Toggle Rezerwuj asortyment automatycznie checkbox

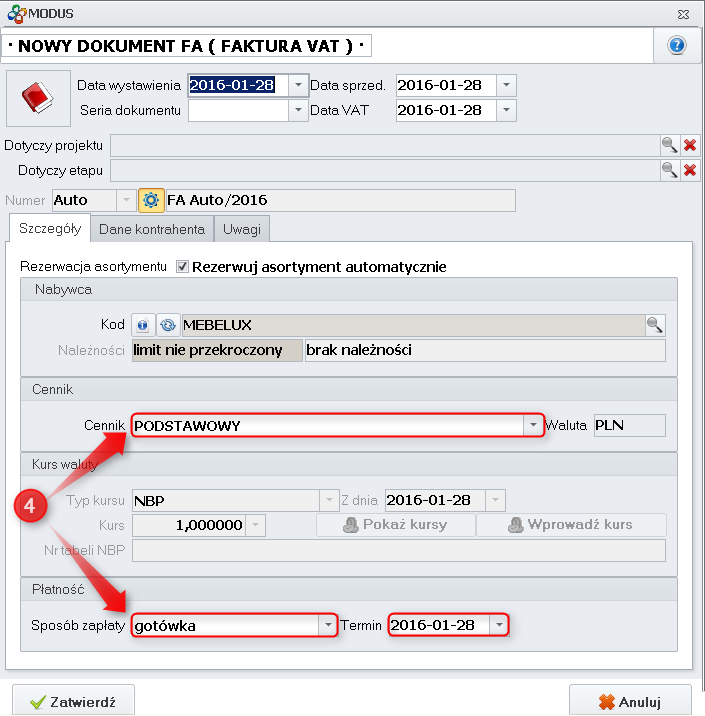tap(182, 266)
